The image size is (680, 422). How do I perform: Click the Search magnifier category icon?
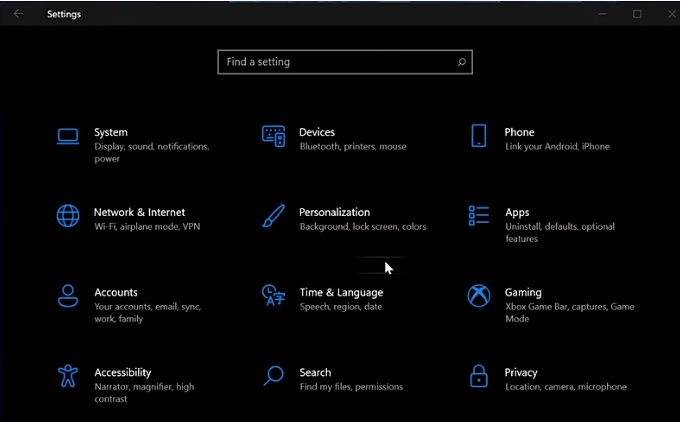[x=273, y=376]
